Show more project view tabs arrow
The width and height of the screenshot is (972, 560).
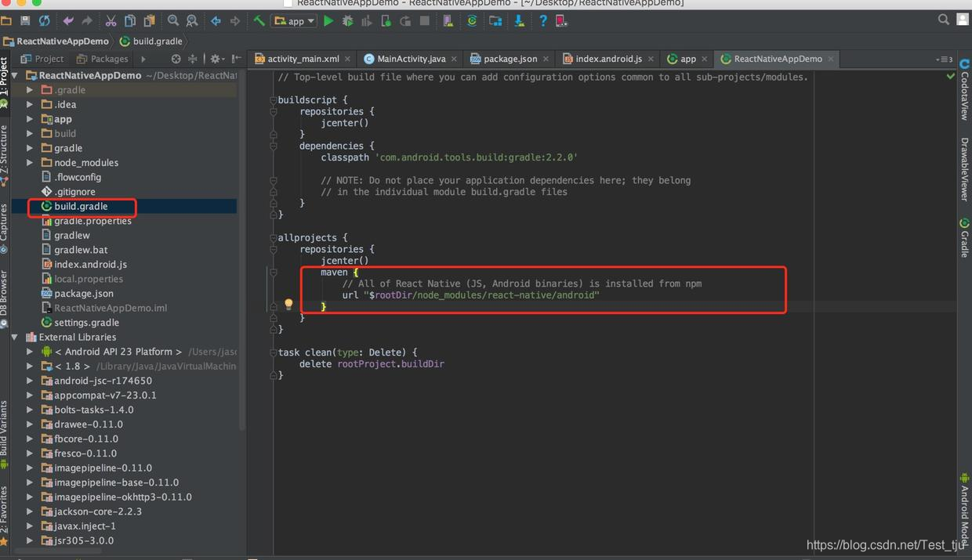click(x=143, y=59)
